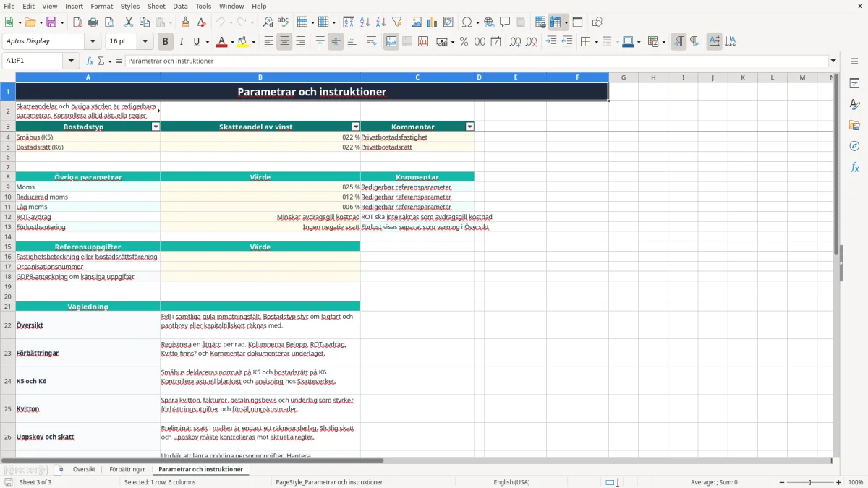
Task: Click the Save document icon
Action: pyautogui.click(x=51, y=22)
